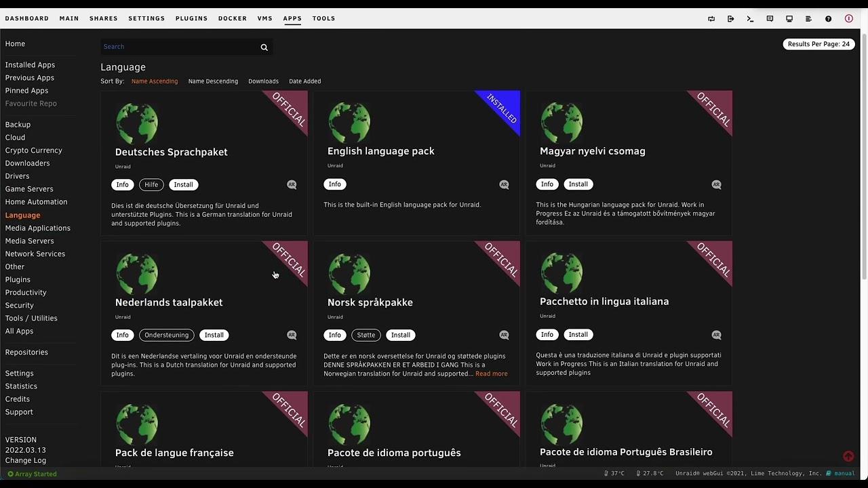The width and height of the screenshot is (868, 488).
Task: Select Name Ascending sort option
Action: [155, 81]
